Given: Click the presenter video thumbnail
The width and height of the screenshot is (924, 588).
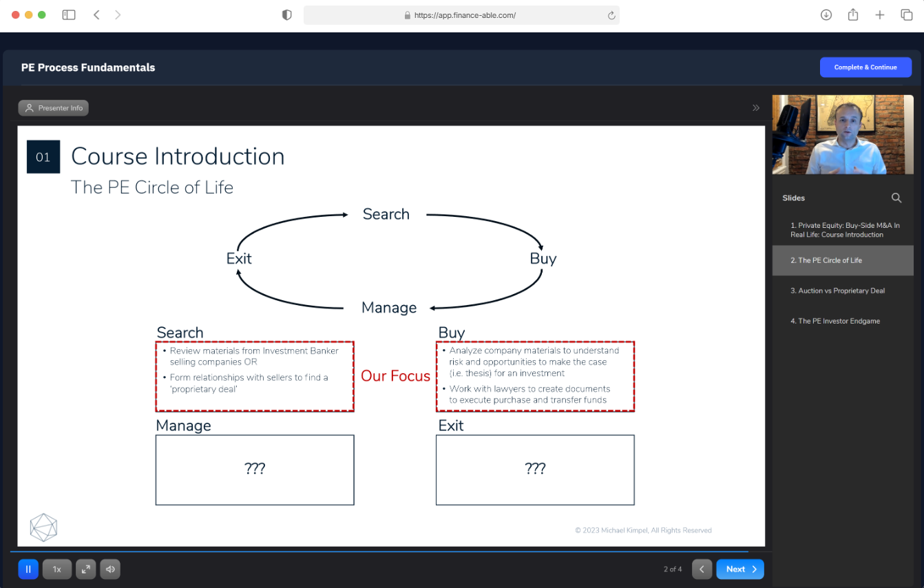Looking at the screenshot, I should (843, 134).
